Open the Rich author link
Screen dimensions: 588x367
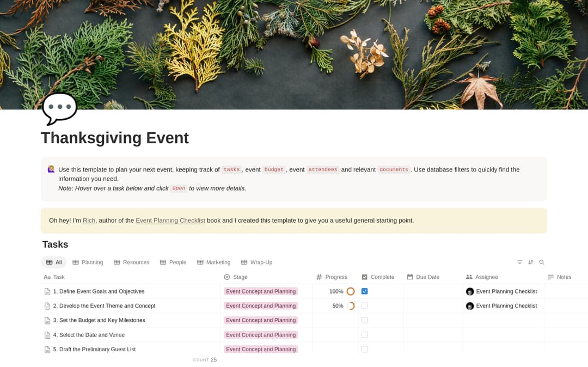click(89, 221)
